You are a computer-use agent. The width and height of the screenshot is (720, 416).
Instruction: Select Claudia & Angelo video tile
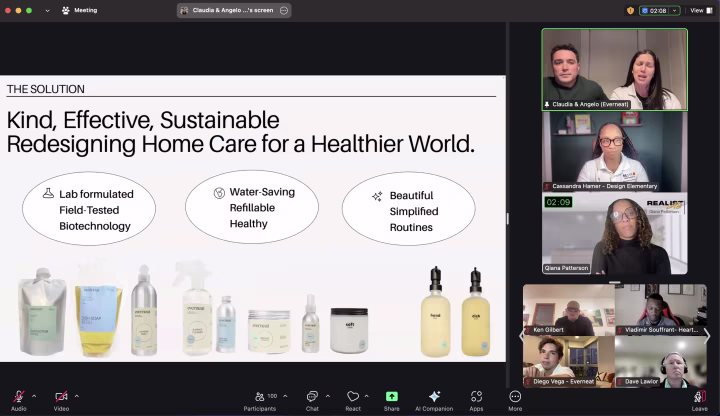click(x=614, y=69)
